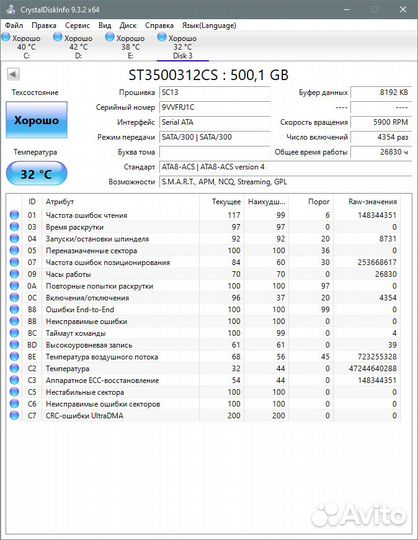The height and width of the screenshot is (540, 418).
Task: Click raw value 8731
Action: [388, 239]
